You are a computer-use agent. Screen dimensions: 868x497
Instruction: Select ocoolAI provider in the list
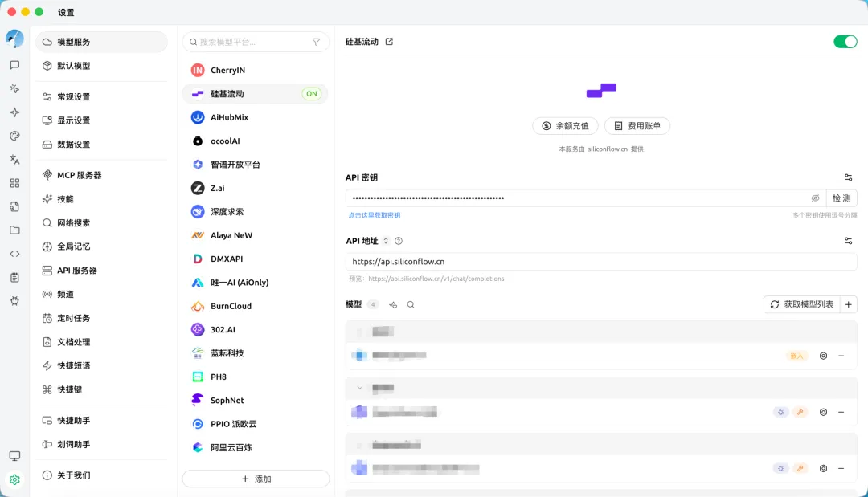point(256,141)
